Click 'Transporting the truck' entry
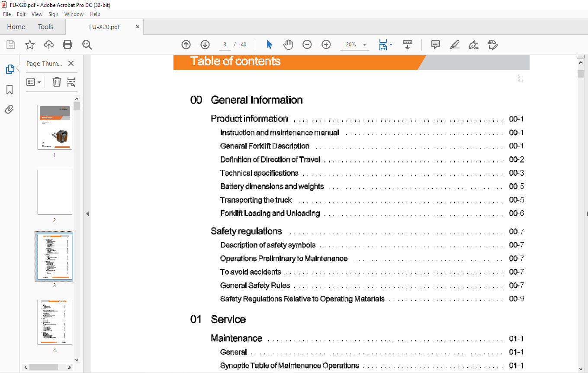 (256, 200)
